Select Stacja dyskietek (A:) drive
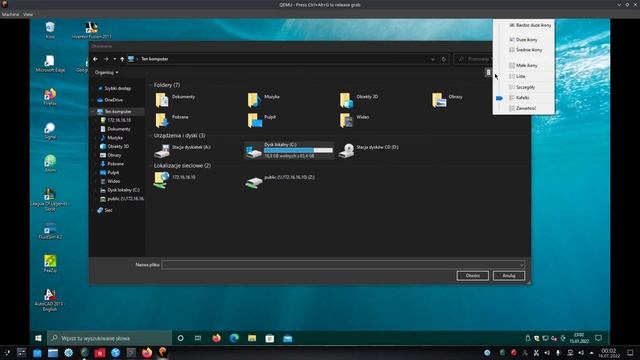Screen dimensions: 640x360 point(182,151)
